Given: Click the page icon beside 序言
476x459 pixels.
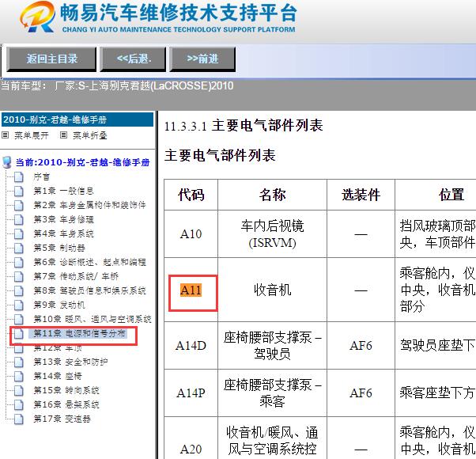Looking at the screenshot, I should tap(19, 176).
